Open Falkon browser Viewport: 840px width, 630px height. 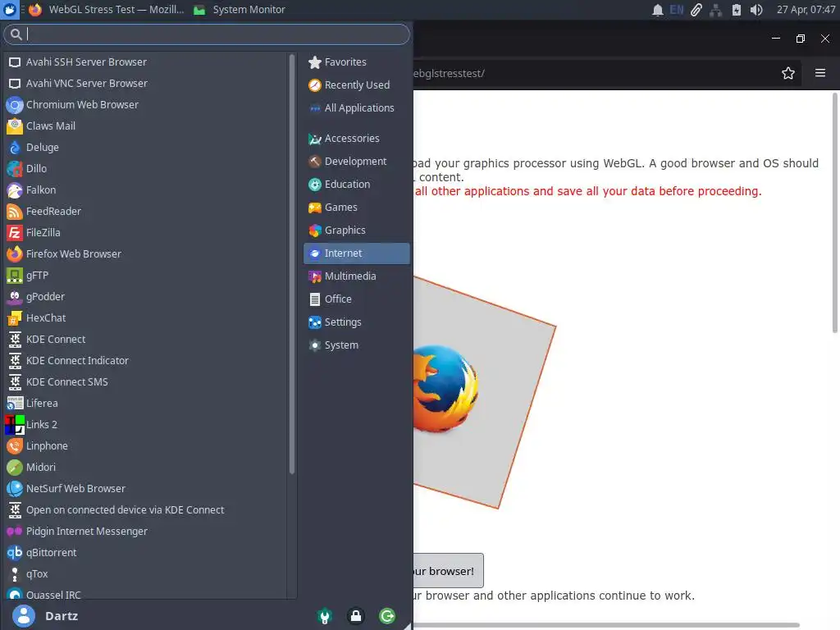[145, 190]
